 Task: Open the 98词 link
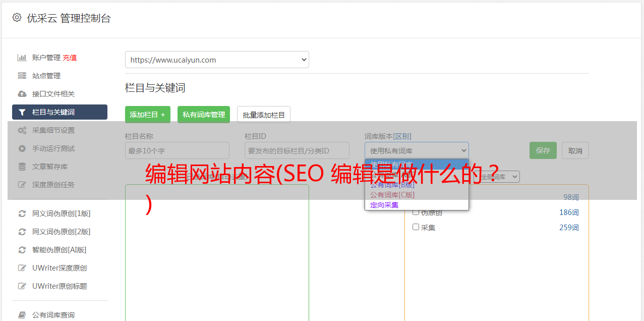click(571, 197)
